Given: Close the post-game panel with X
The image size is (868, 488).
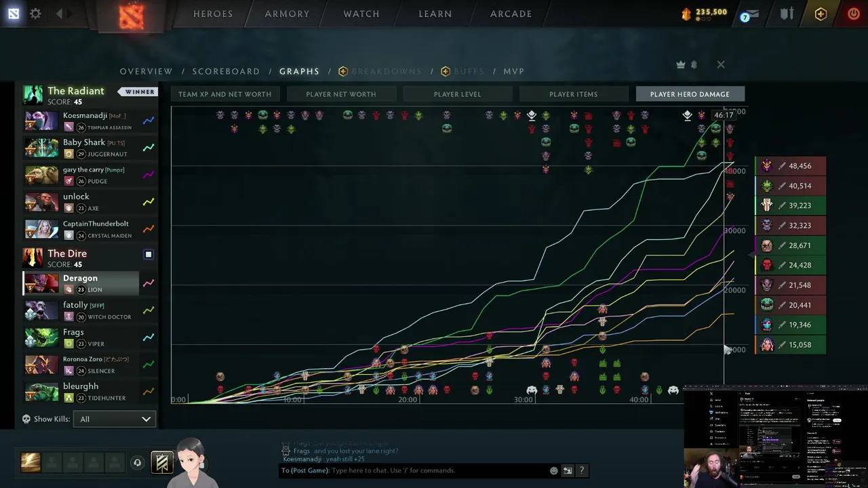Looking at the screenshot, I should pos(721,64).
